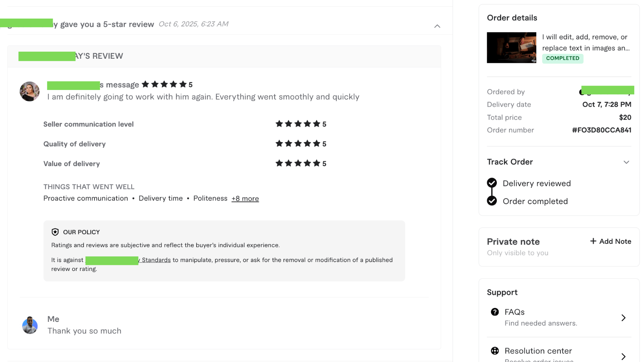644x362 pixels.
Task: Click the Our Policy shield icon
Action: [x=55, y=232]
